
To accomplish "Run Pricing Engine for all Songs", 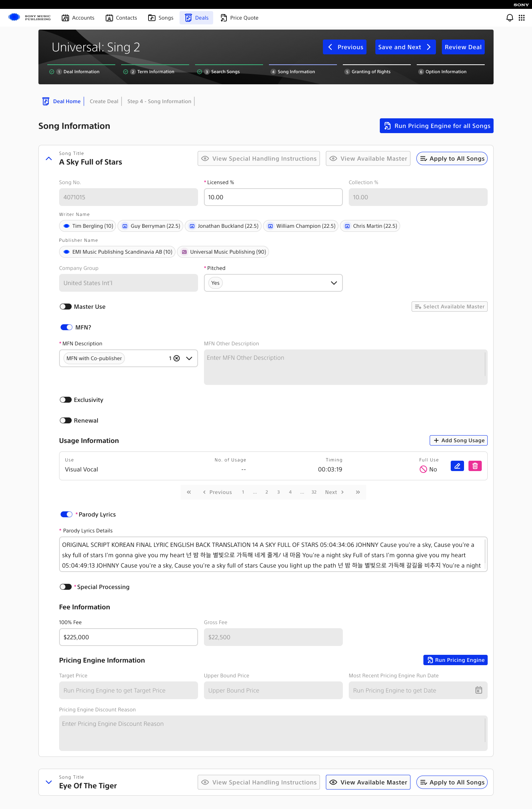I will click(x=437, y=126).
